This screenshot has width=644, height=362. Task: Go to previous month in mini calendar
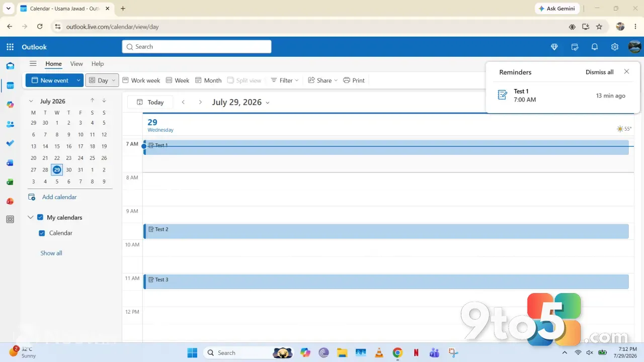[x=93, y=101]
